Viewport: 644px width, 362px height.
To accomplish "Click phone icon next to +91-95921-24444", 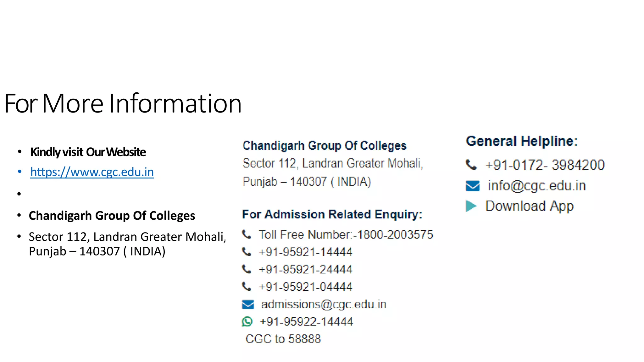I will pos(247,269).
